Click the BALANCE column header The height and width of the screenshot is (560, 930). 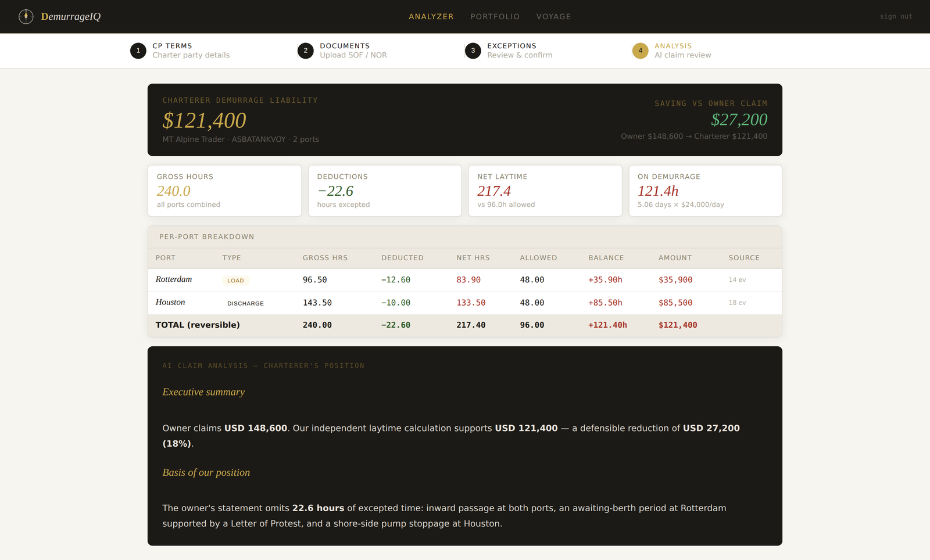[606, 258]
